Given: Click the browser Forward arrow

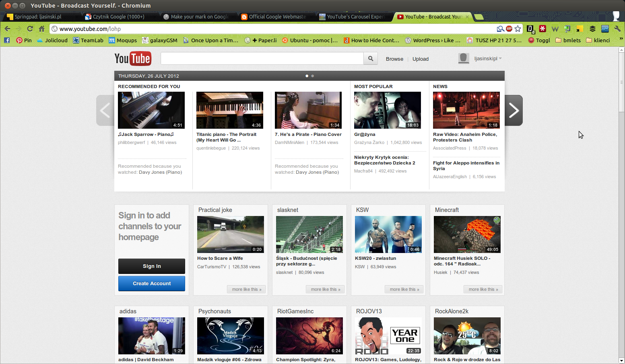Looking at the screenshot, I should (19, 29).
